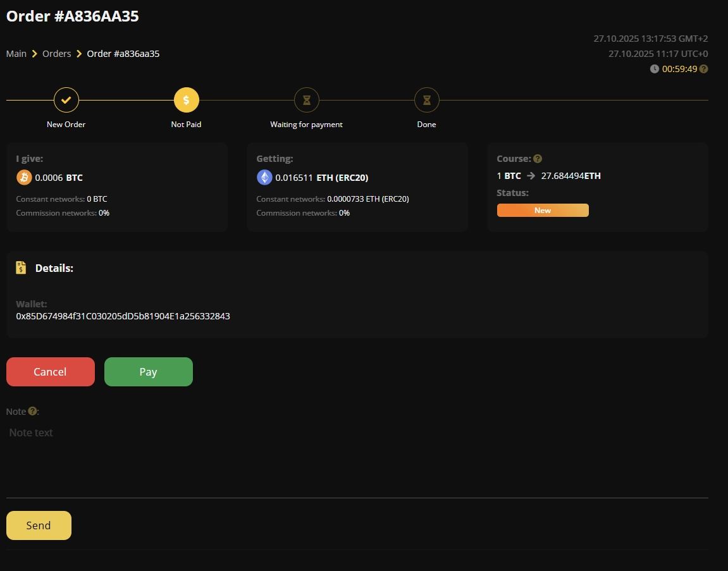Click the Bitcoin coin icon
The width and height of the screenshot is (728, 571).
[x=24, y=177]
